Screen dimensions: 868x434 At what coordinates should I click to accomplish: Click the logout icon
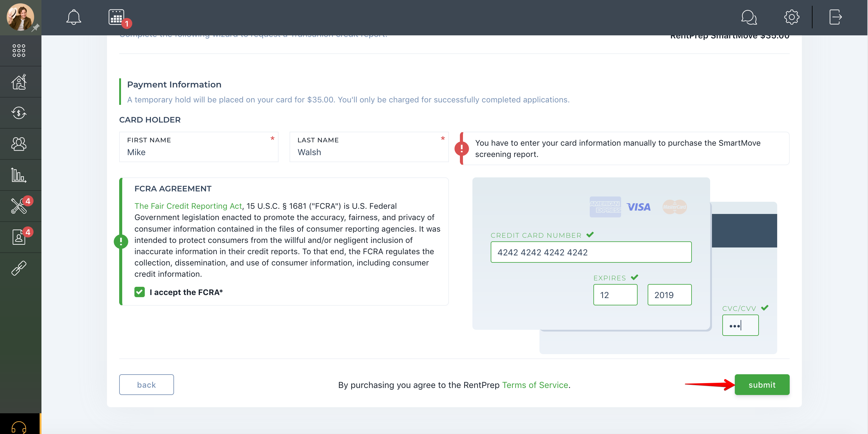pyautogui.click(x=835, y=17)
